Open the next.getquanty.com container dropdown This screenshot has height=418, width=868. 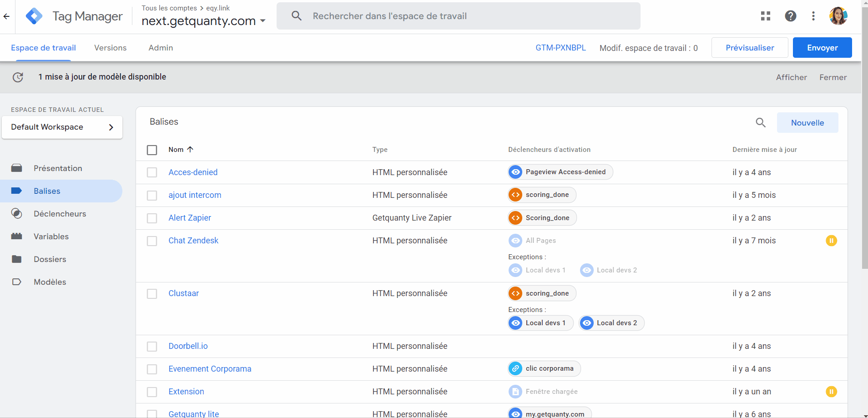click(x=204, y=21)
